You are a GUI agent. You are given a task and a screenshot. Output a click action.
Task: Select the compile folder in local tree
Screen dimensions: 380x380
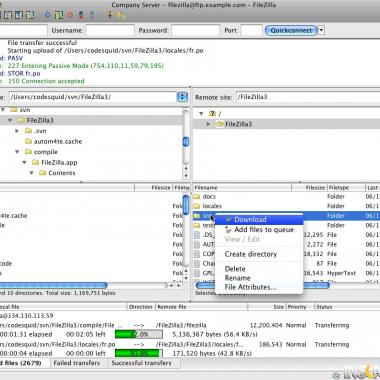46,152
